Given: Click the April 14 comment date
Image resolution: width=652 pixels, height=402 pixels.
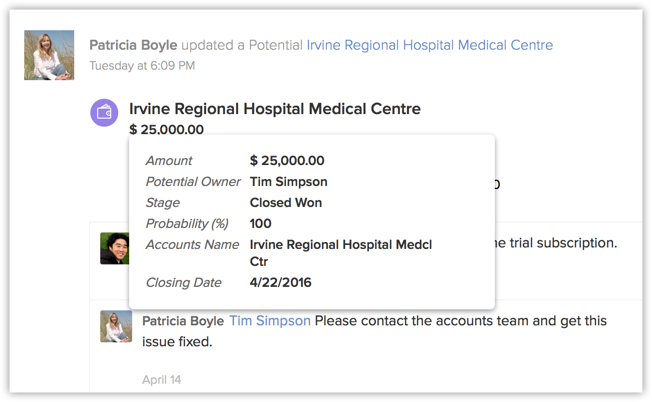Looking at the screenshot, I should coord(161,380).
